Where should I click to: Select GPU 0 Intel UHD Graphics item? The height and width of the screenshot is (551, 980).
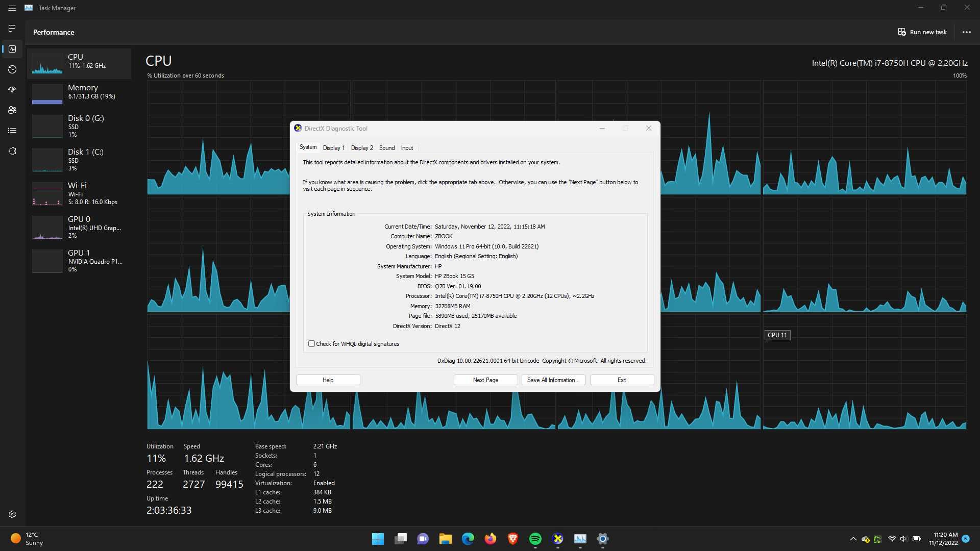[x=79, y=227]
